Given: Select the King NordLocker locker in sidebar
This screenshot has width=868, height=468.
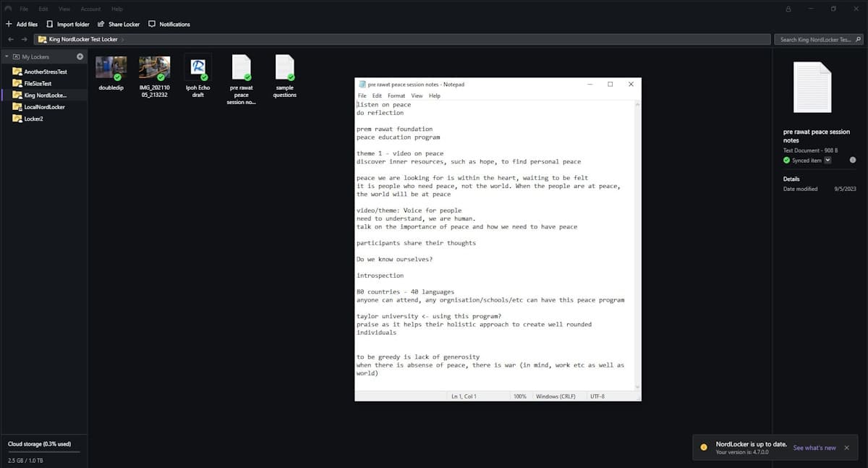Looking at the screenshot, I should click(45, 95).
